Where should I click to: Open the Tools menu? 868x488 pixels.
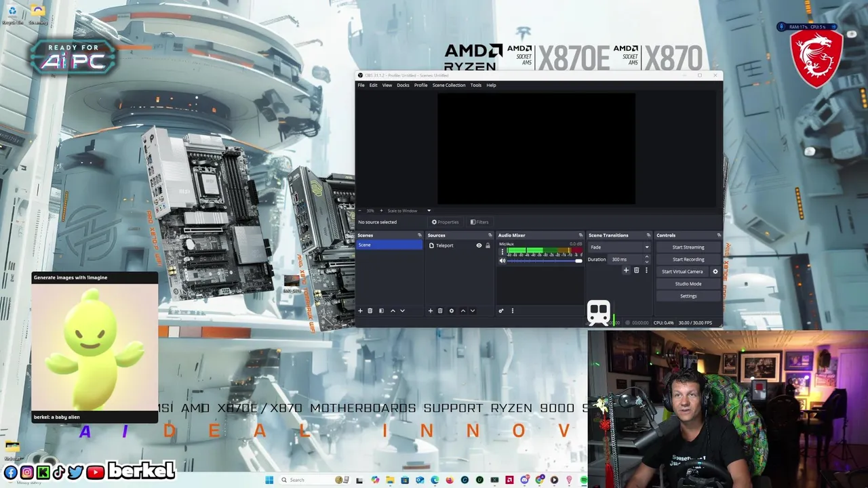(476, 85)
